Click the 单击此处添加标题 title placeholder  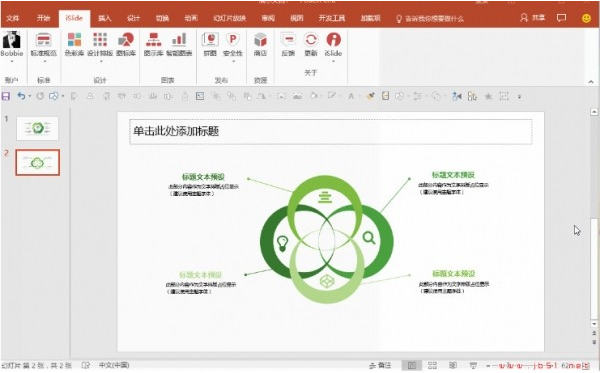click(331, 132)
